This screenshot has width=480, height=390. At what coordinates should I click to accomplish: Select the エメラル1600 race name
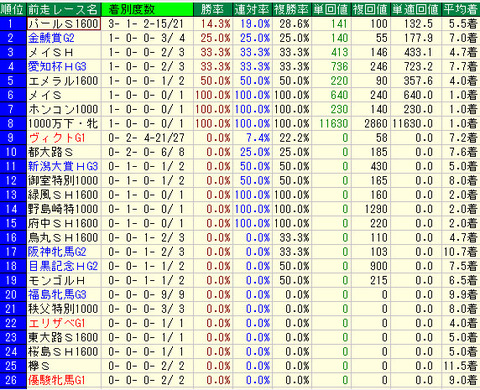click(63, 81)
